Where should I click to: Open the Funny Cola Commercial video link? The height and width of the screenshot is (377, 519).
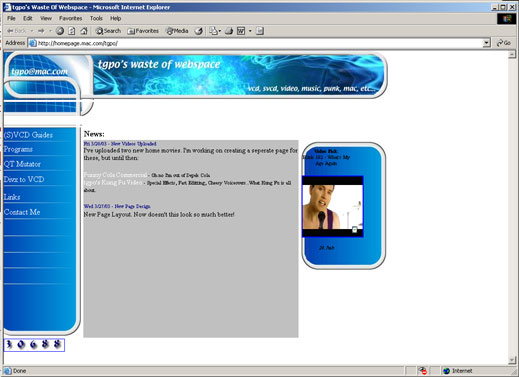point(115,175)
